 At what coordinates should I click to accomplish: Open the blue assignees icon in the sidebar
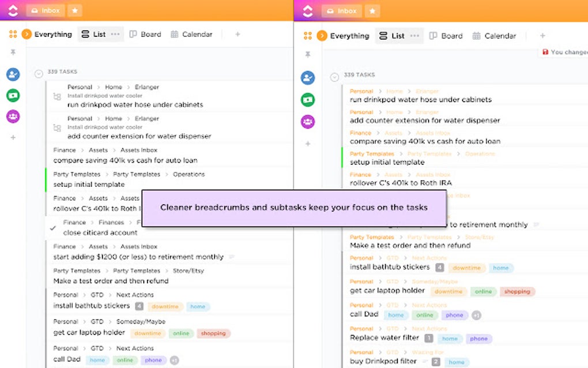point(13,74)
